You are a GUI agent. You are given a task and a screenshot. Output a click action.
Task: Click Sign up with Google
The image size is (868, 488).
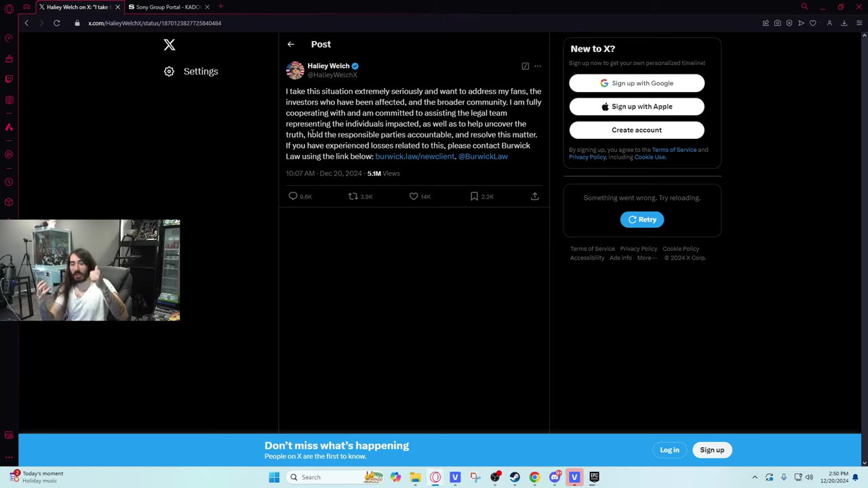[637, 83]
